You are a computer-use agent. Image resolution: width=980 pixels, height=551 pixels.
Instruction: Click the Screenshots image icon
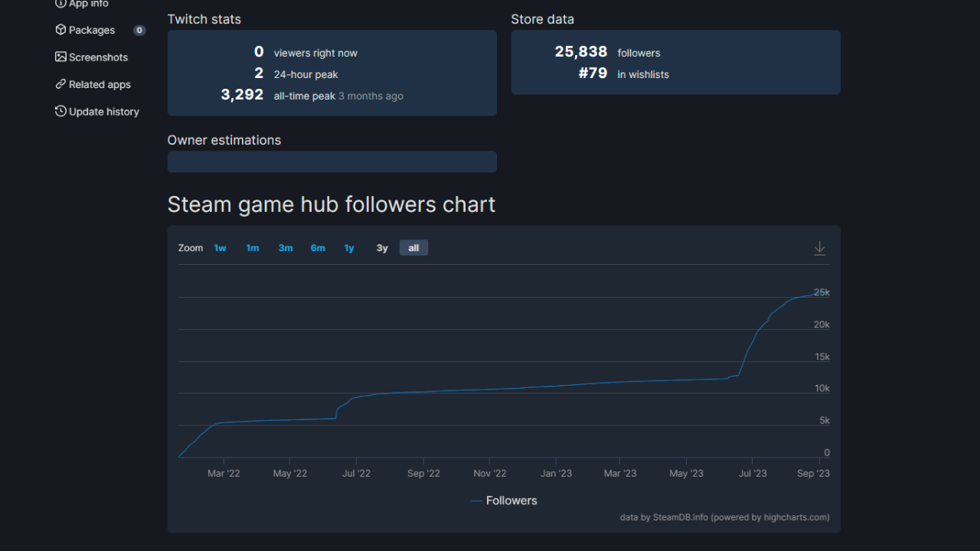[60, 57]
